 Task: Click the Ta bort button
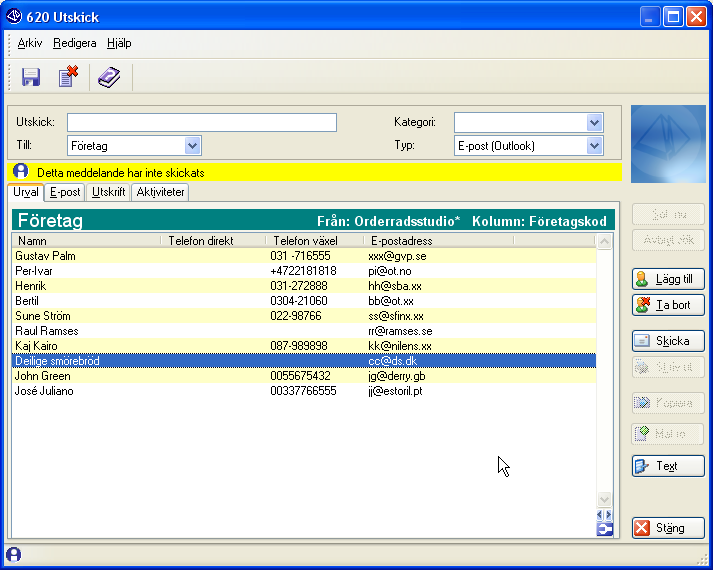pos(668,305)
